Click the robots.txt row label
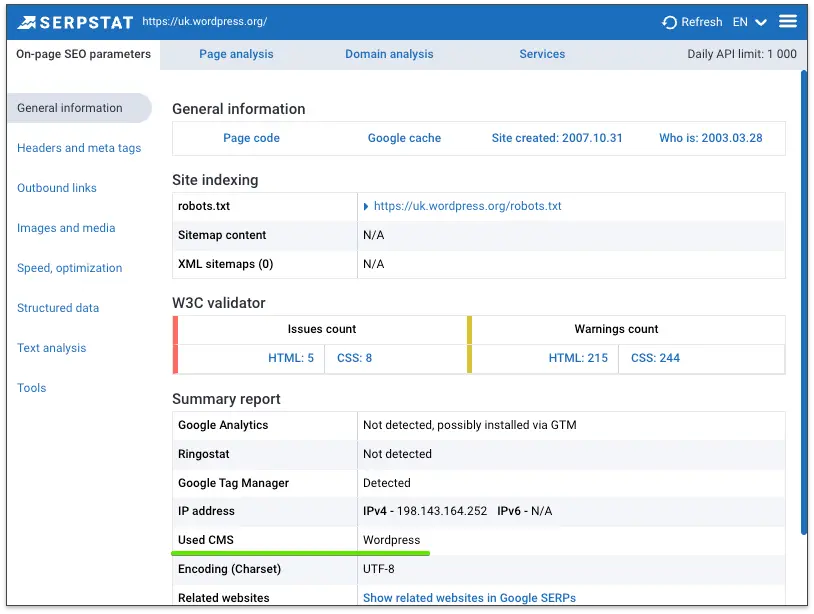Image resolution: width=814 pixels, height=614 pixels. pyautogui.click(x=204, y=206)
